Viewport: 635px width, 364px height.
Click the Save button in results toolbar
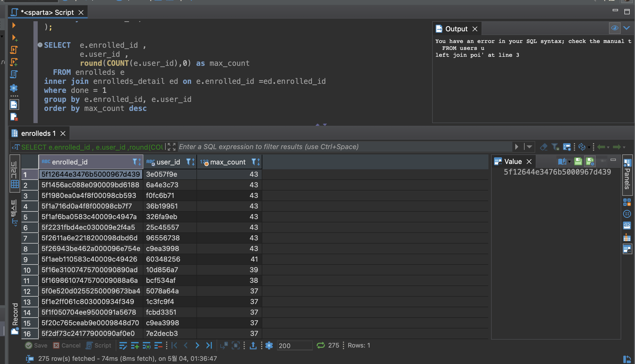click(x=36, y=345)
